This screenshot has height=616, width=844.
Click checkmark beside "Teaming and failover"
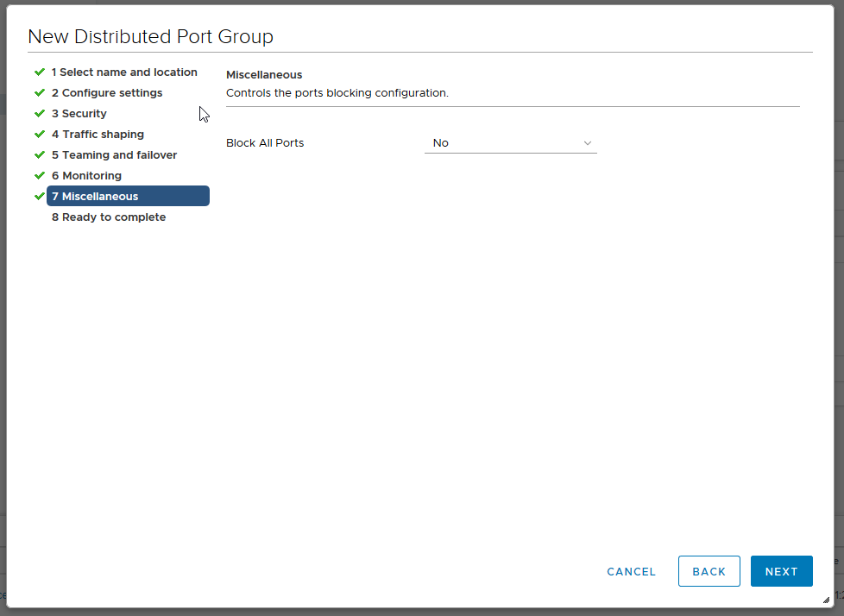pos(40,154)
